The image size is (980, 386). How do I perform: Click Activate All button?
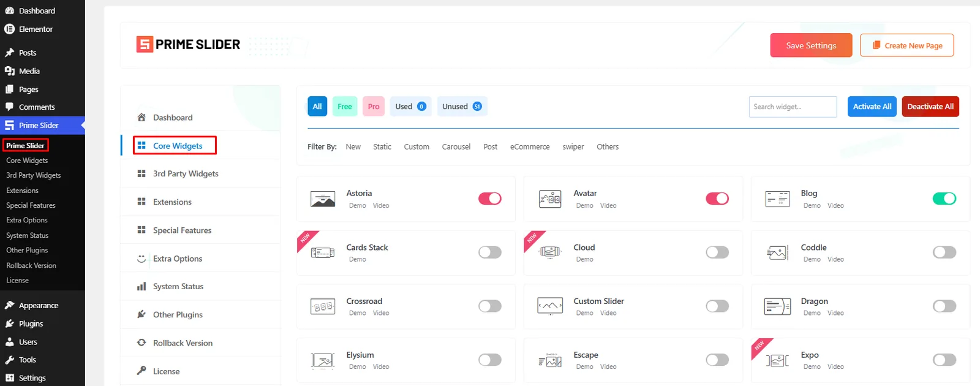[872, 107]
